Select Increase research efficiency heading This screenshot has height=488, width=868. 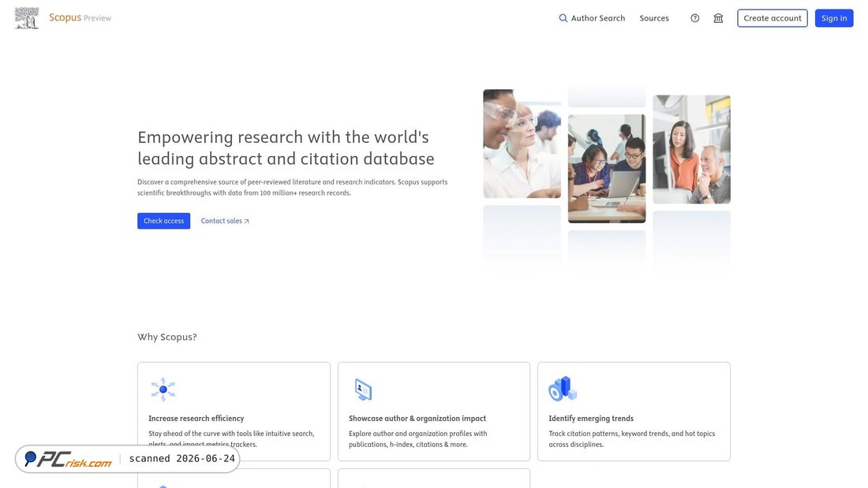click(x=196, y=419)
